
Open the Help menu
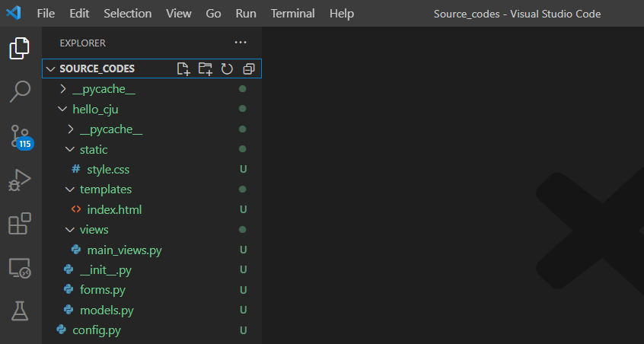point(342,14)
